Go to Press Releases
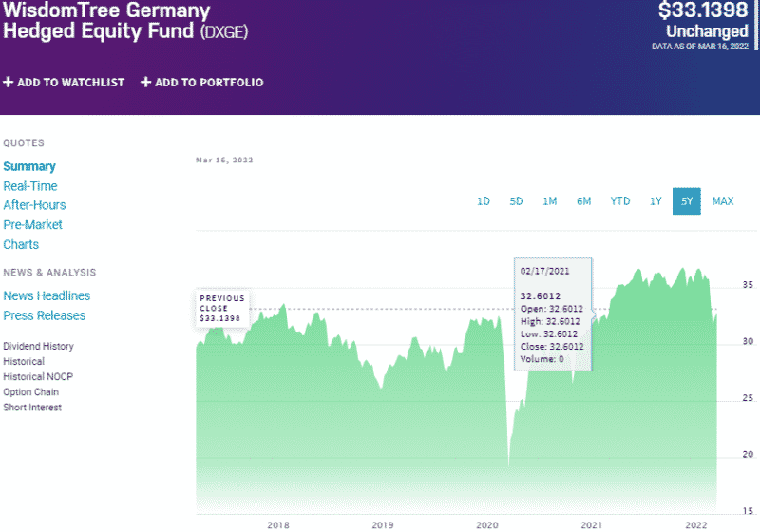Screen dimensions: 760x532 (45, 315)
